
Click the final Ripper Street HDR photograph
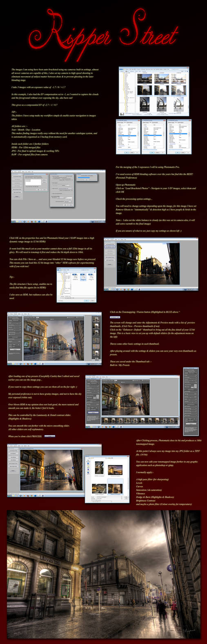[104, 574]
